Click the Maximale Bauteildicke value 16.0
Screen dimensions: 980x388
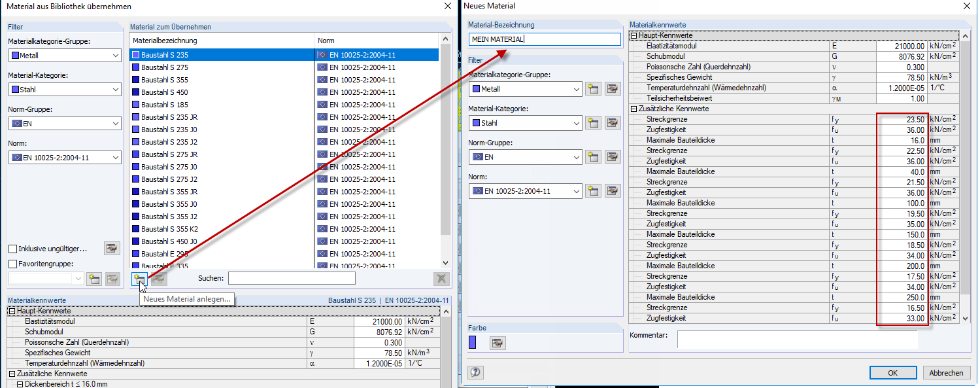coord(902,140)
